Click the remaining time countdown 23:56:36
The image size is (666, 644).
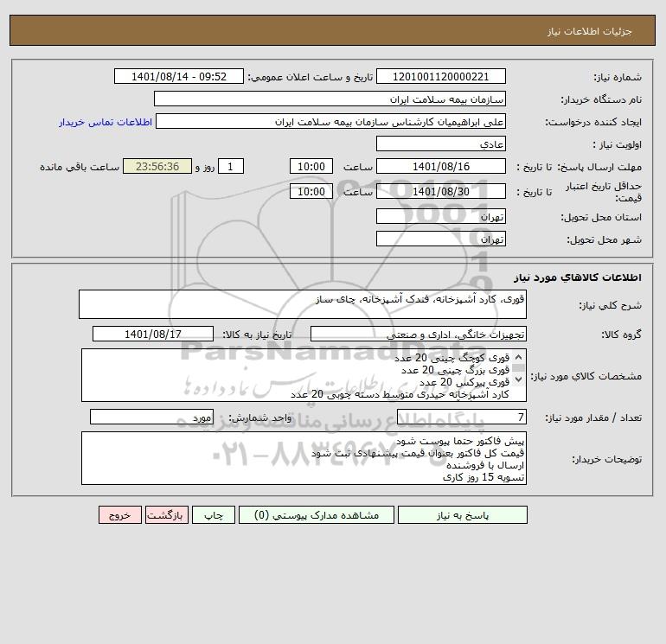(157, 167)
